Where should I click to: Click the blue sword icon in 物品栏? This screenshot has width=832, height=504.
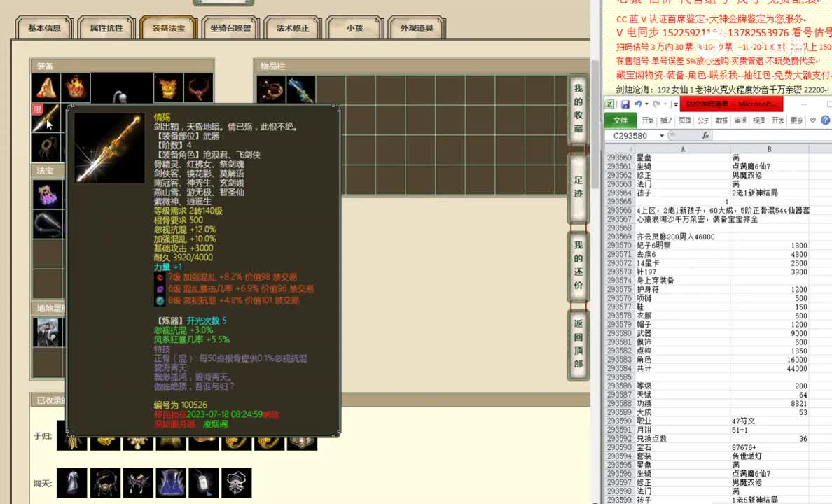coord(301,89)
